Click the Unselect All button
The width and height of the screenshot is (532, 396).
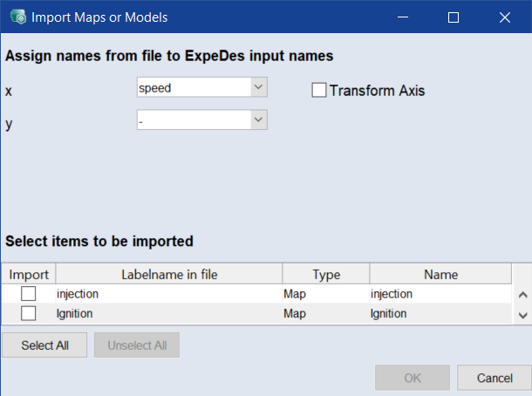tap(136, 345)
